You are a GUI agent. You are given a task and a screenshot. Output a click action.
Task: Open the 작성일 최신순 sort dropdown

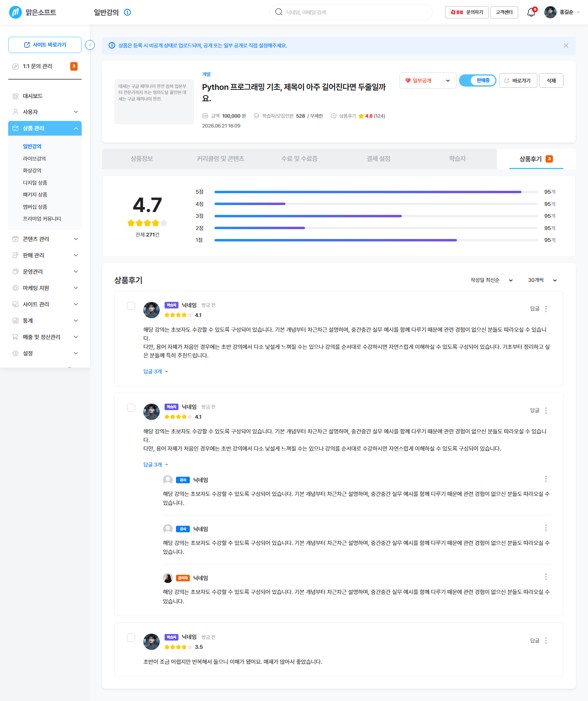tap(491, 280)
